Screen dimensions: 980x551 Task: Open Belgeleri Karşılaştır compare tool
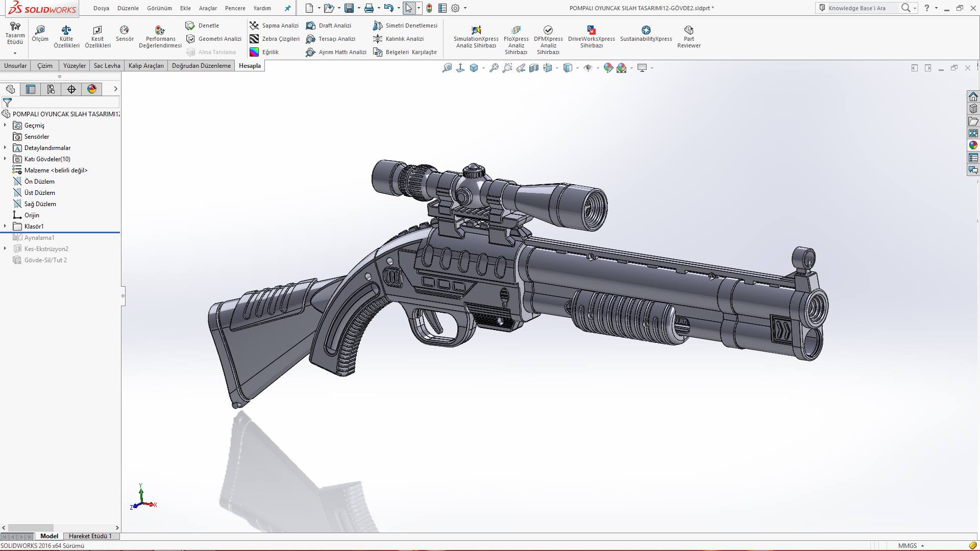[405, 52]
